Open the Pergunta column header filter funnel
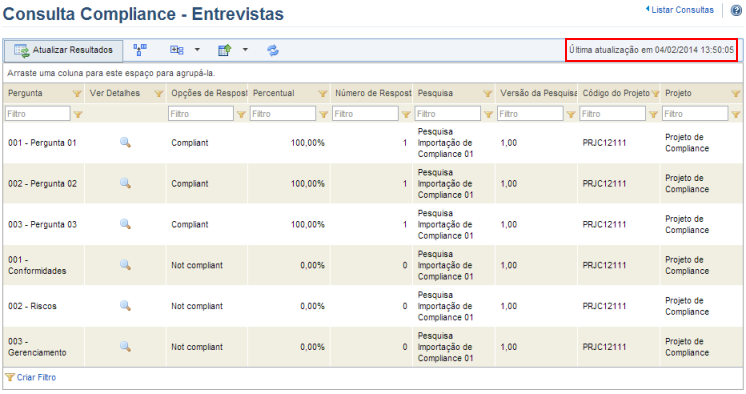 [77, 94]
